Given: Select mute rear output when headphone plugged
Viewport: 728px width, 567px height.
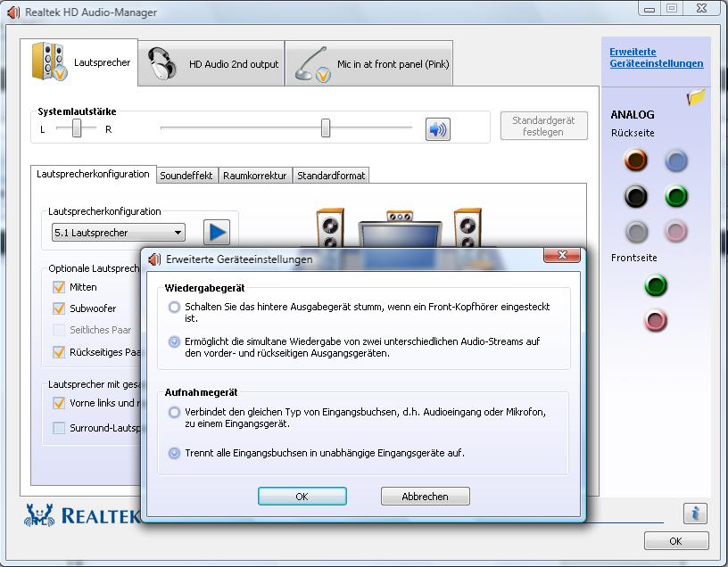Looking at the screenshot, I should [174, 308].
